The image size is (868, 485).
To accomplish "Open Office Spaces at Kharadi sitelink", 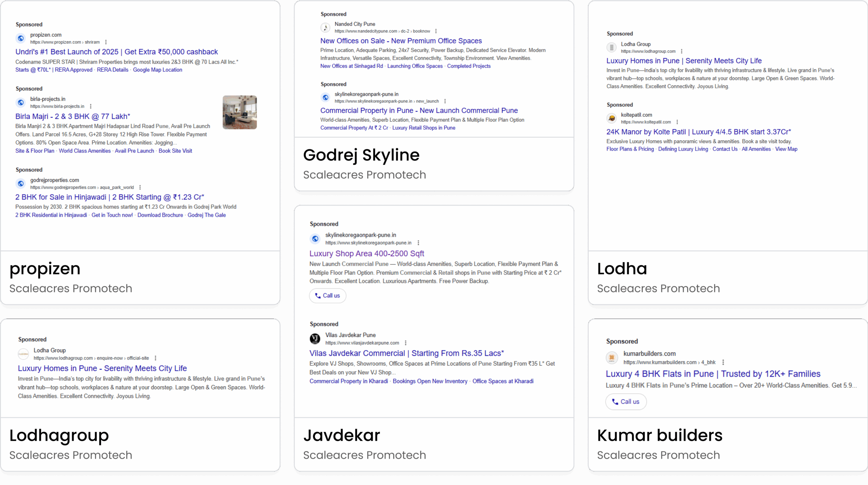I will pyautogui.click(x=503, y=381).
